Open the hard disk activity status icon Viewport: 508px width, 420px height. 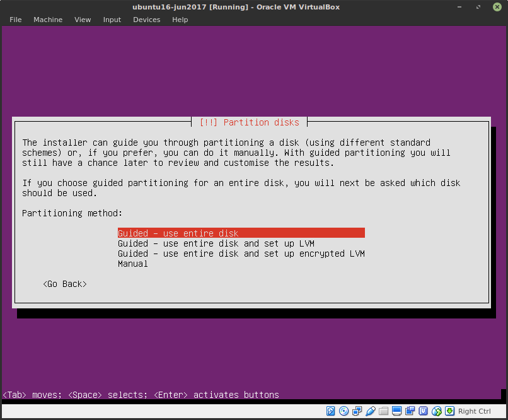pos(330,411)
